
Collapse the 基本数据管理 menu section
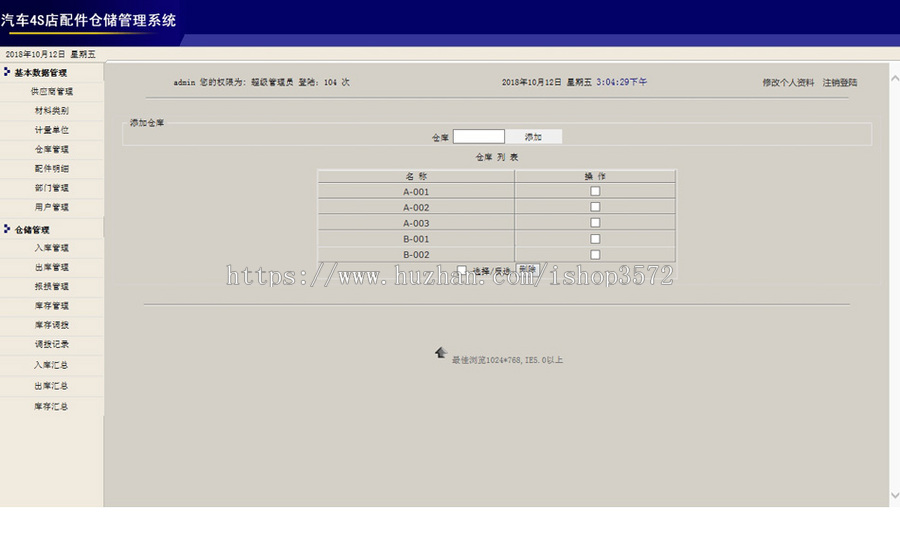pos(41,72)
